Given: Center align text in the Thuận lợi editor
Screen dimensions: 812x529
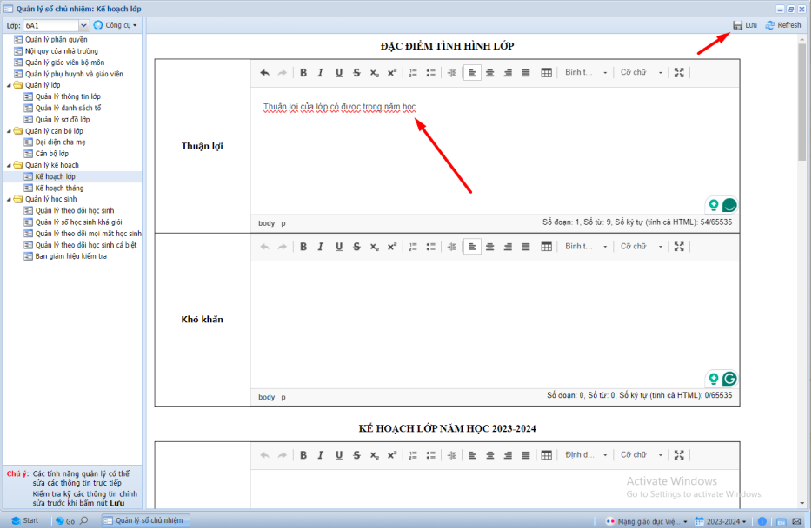Looking at the screenshot, I should [x=489, y=73].
